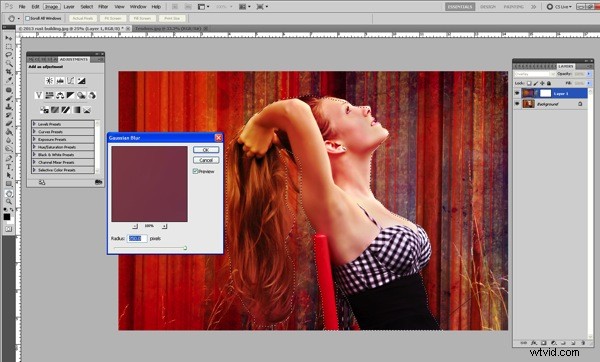Select the Zoom tool below the Hand tool
The image size is (600, 362).
8,201
